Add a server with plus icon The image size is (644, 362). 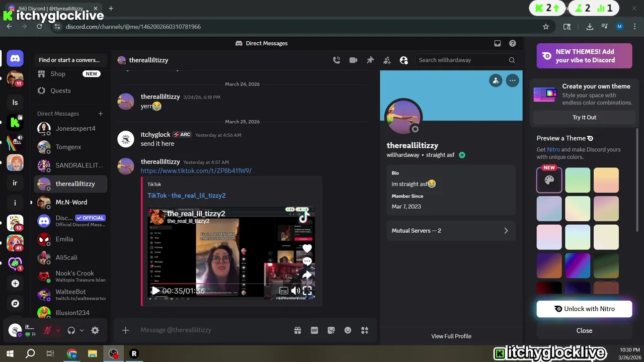coord(15,284)
